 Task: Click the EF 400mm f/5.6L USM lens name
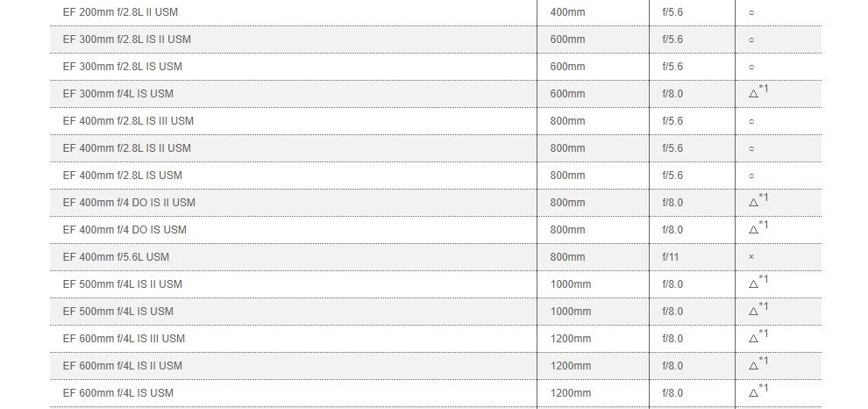point(116,257)
